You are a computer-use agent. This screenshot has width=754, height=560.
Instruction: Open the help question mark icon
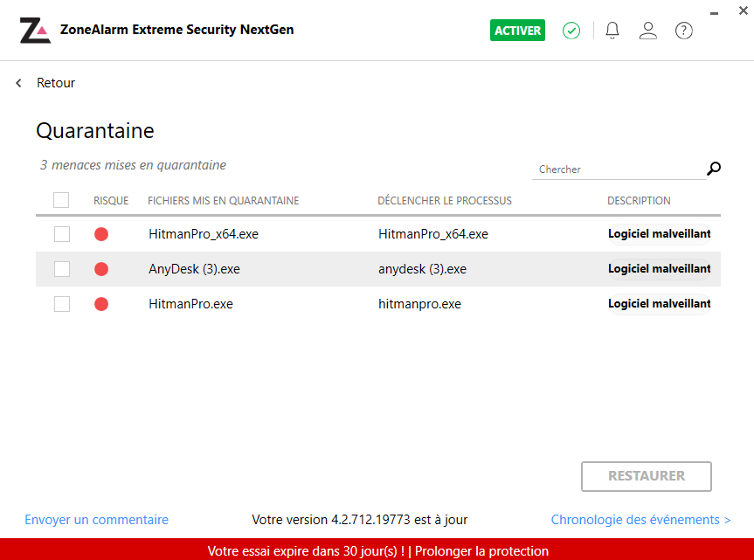click(684, 31)
